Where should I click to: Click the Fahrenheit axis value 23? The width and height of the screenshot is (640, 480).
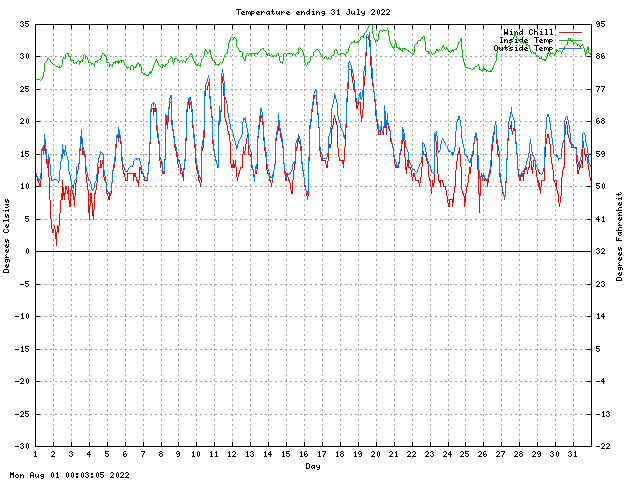point(600,284)
